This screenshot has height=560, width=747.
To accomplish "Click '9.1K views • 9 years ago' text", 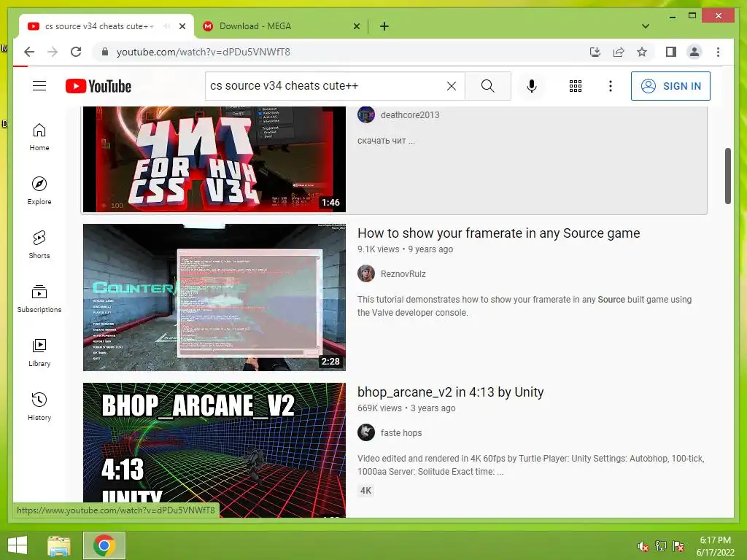I will [405, 249].
